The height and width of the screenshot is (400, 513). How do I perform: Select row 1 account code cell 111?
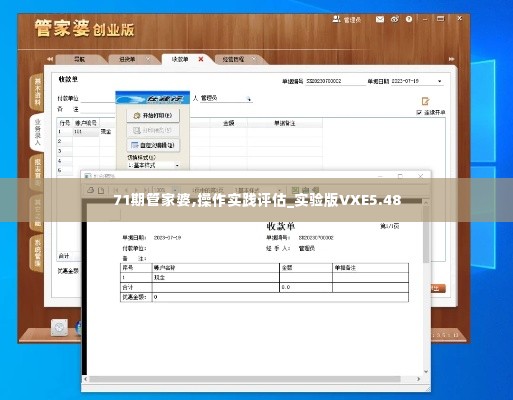(86, 132)
